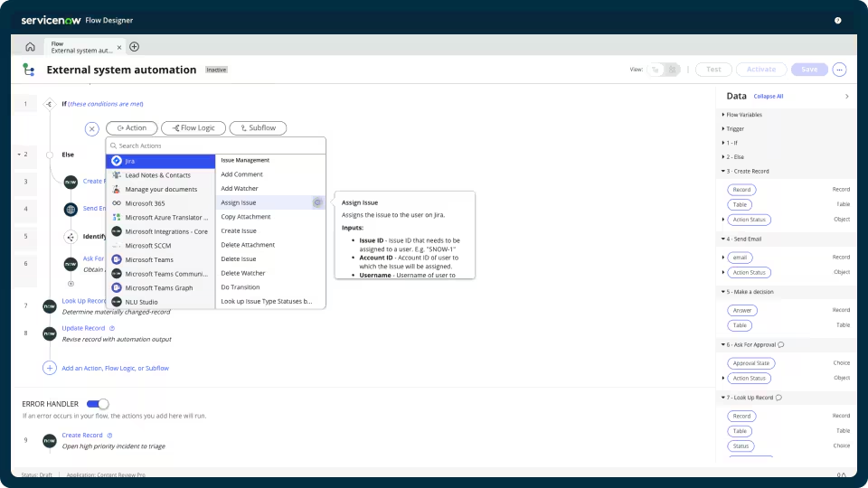Click annotation icon beside Look Up Record data
Viewport: 868px width, 488px height.
click(x=778, y=398)
